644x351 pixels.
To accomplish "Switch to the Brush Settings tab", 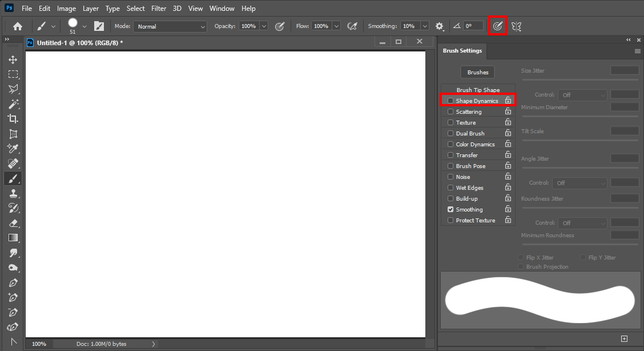I will point(462,51).
